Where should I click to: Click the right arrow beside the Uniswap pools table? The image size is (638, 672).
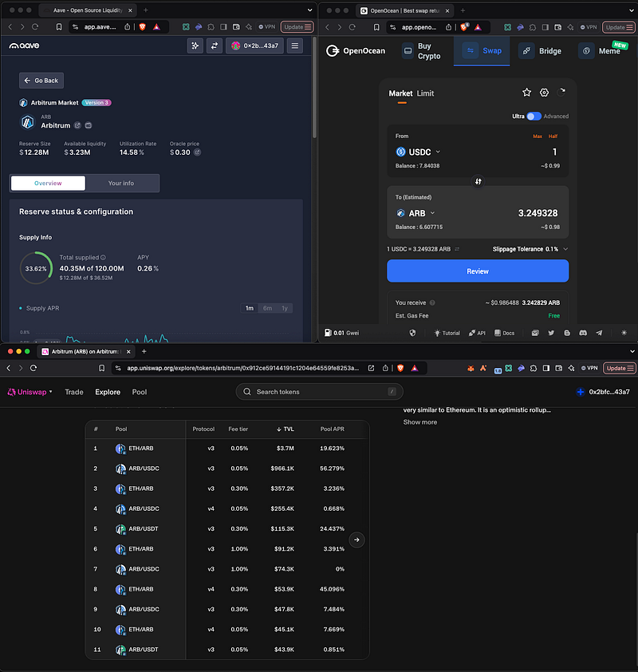click(x=356, y=540)
